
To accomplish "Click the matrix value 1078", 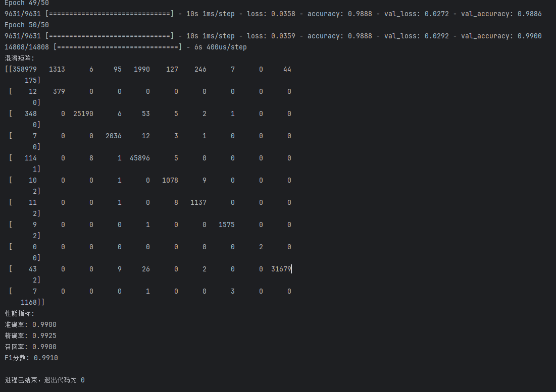I will pos(170,180).
